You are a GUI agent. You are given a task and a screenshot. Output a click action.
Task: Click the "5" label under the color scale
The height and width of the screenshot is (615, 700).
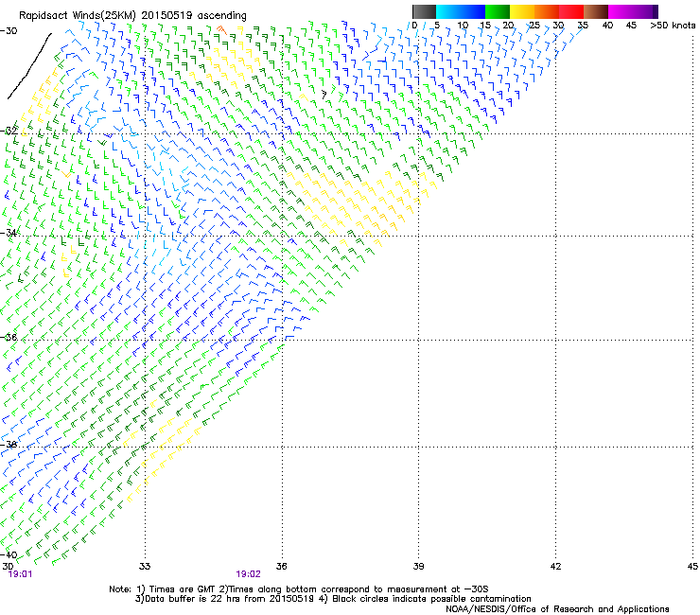437,26
